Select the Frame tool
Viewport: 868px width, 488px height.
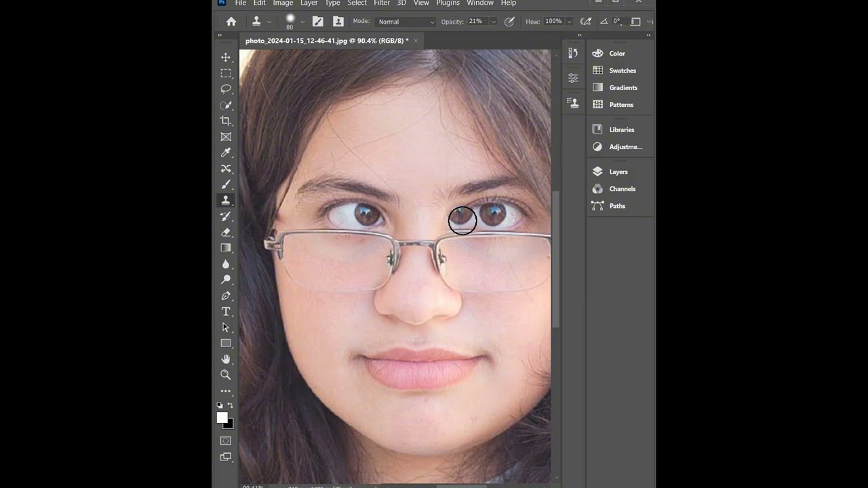point(226,137)
